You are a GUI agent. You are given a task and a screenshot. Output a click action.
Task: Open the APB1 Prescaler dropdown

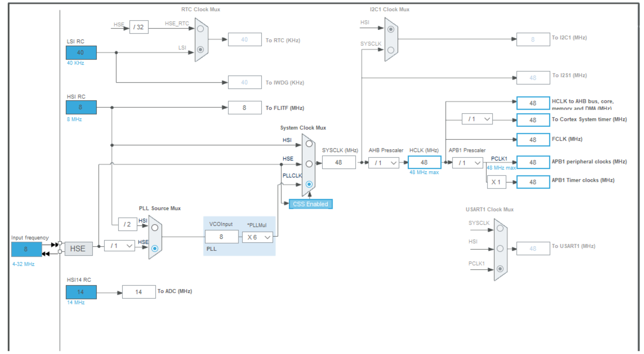point(468,163)
